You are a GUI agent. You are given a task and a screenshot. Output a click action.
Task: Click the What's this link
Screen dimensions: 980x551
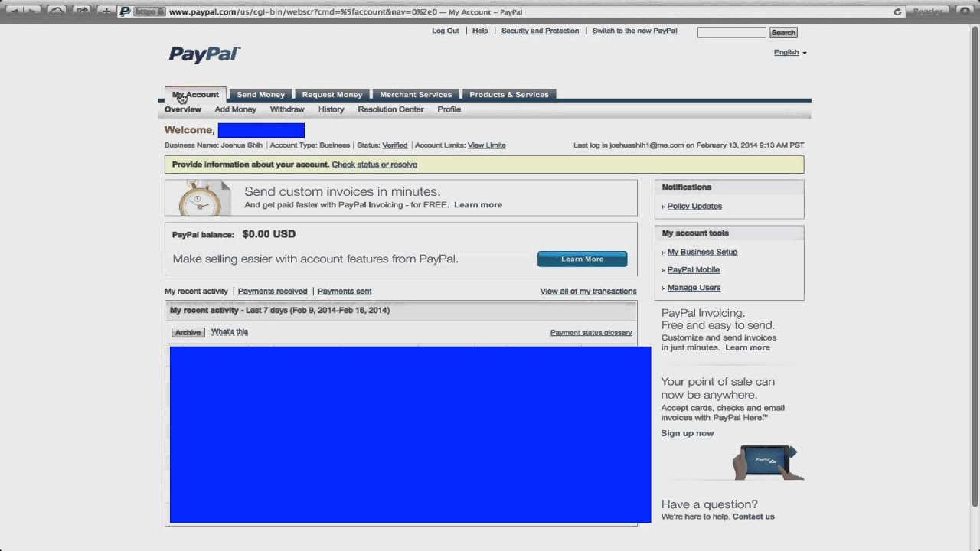click(x=230, y=331)
